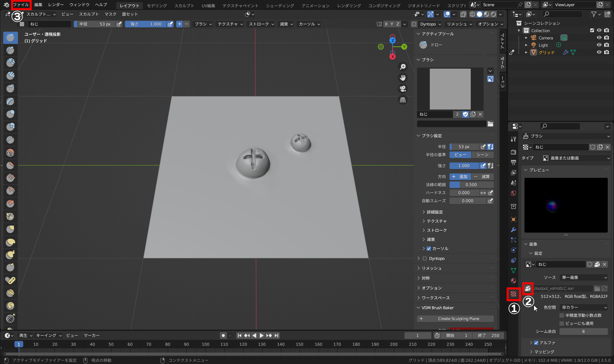Viewport: 614px width, 364px height.
Task: Click Create Sculpting Plane button
Action: click(x=455, y=319)
